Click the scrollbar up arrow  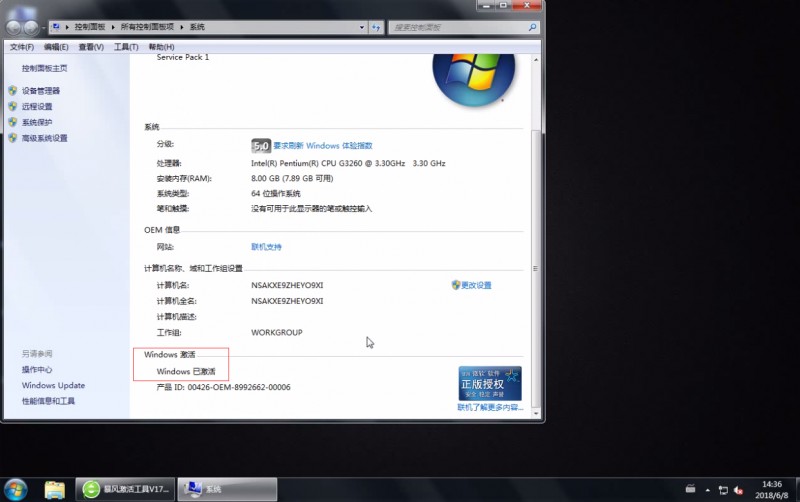[x=536, y=60]
